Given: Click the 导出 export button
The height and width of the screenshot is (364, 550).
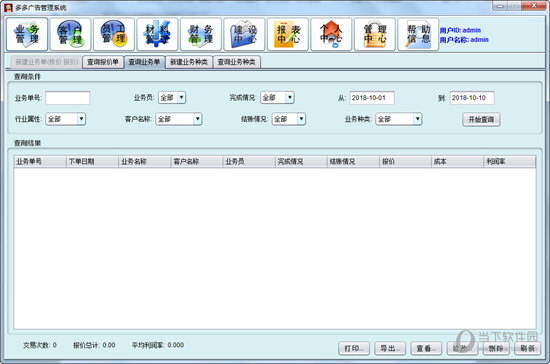Looking at the screenshot, I should [390, 348].
